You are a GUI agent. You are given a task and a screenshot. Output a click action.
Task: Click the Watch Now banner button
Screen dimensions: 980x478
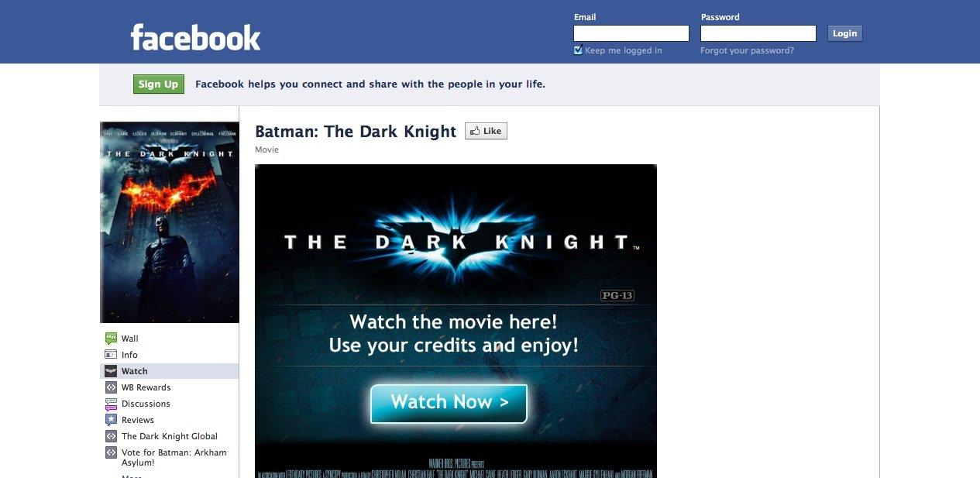point(449,404)
